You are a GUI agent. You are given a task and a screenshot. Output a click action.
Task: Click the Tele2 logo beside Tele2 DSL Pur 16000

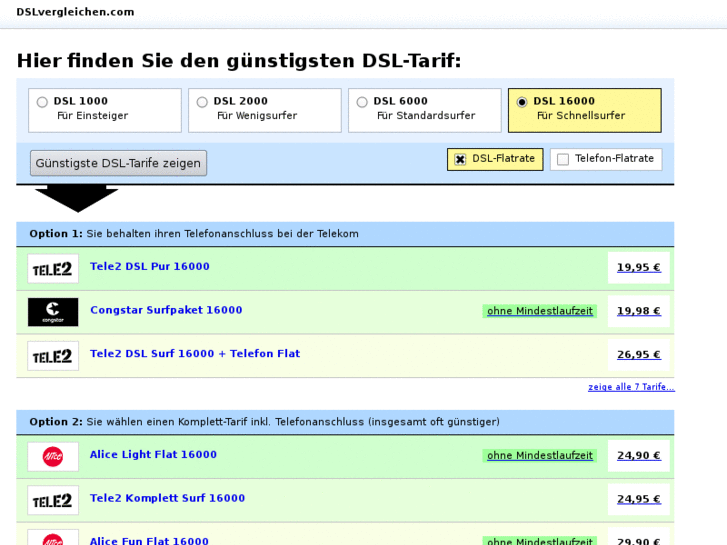[53, 269]
